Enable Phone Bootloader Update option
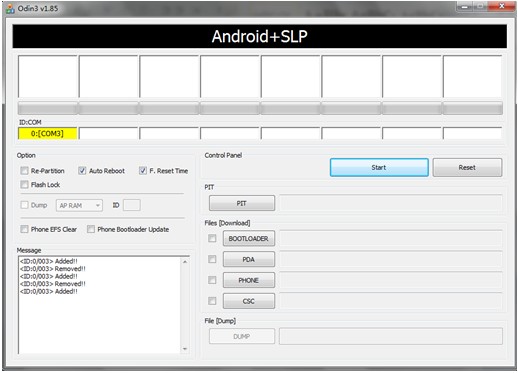Screen dimensions: 518x373 [91, 229]
